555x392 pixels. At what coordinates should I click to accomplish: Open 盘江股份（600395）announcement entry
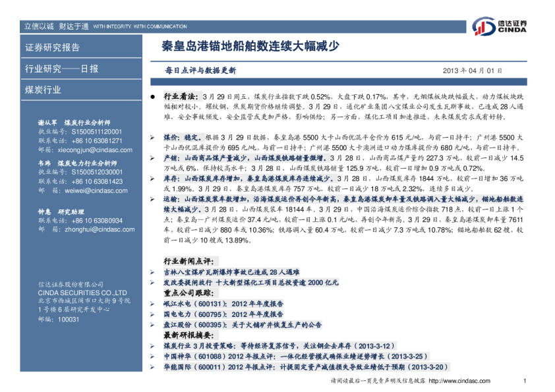(242, 325)
